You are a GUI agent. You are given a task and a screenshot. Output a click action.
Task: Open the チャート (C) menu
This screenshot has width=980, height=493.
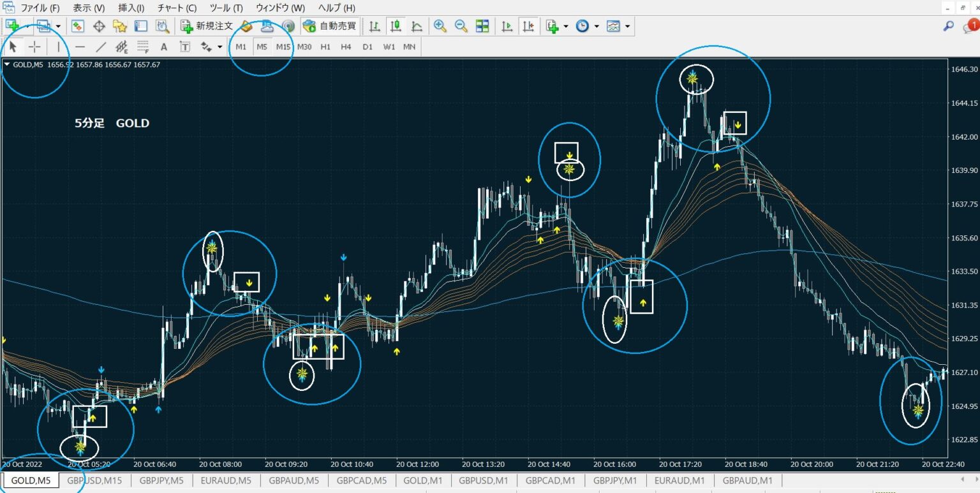[x=177, y=8]
